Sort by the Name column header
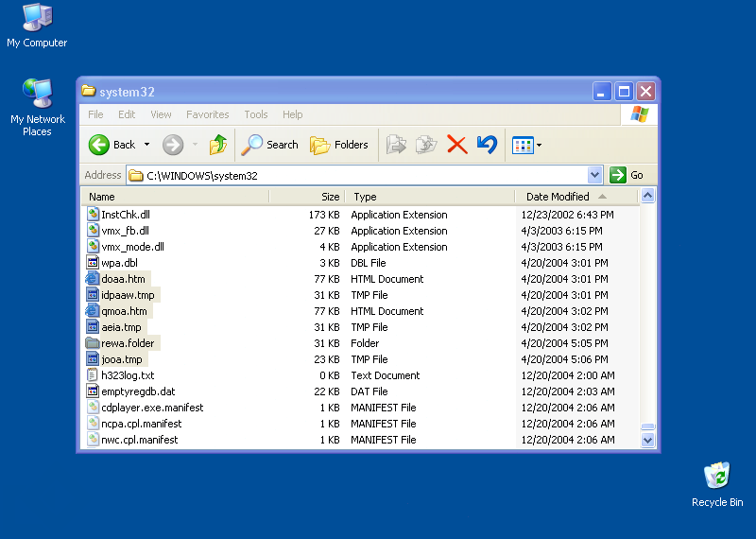Screen dimensions: 756x539 [176, 197]
